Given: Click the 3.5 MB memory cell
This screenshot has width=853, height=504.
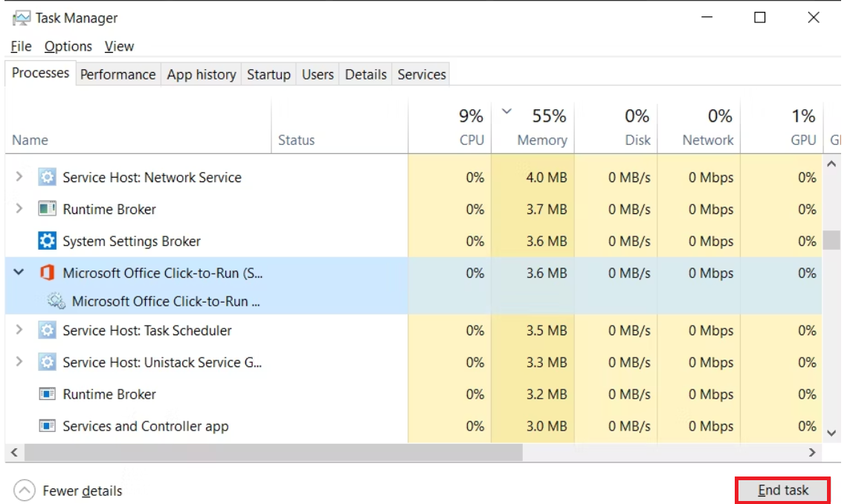Looking at the screenshot, I should point(533,330).
